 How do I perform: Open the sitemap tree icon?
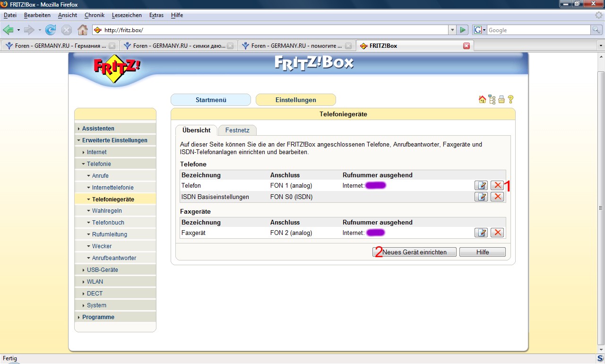click(492, 100)
